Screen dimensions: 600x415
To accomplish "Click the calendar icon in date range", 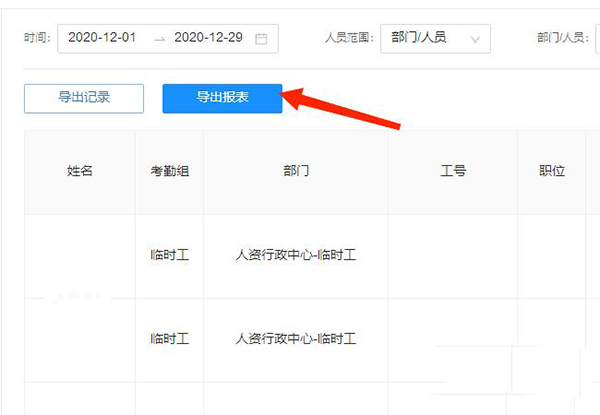I will click(x=261, y=39).
